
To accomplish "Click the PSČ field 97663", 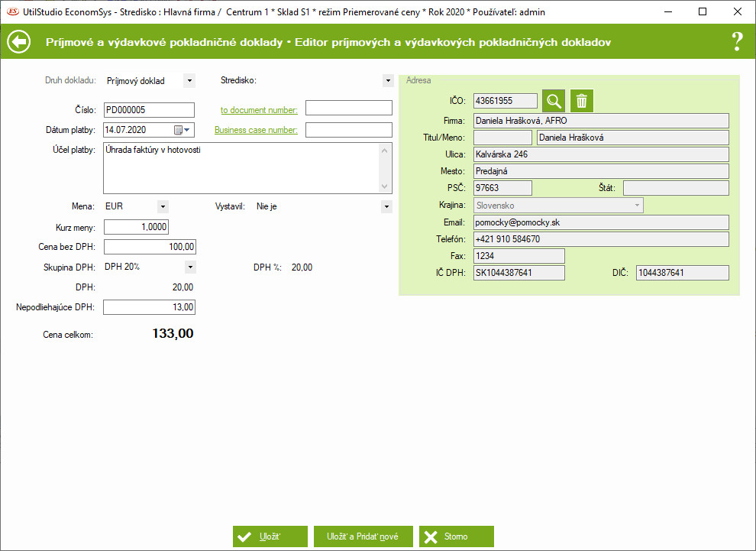I will point(502,188).
